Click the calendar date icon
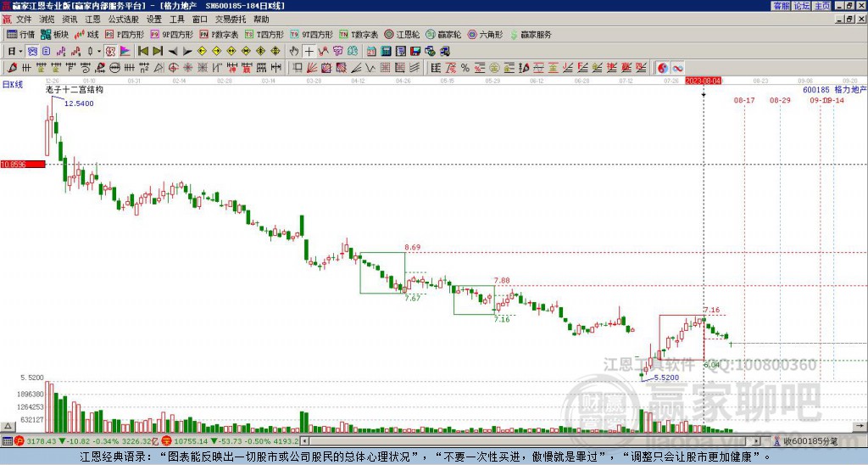The image size is (868, 465). 371,52
